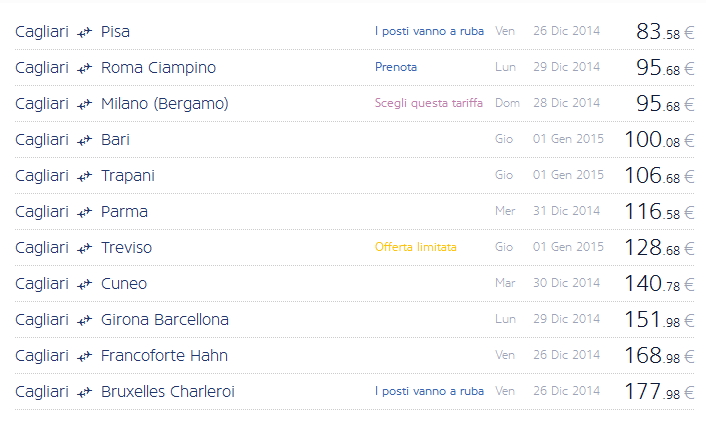Screen dimensions: 706x421
Task: Open the 'Offerta limitata' Treviso offer
Action: coord(415,248)
